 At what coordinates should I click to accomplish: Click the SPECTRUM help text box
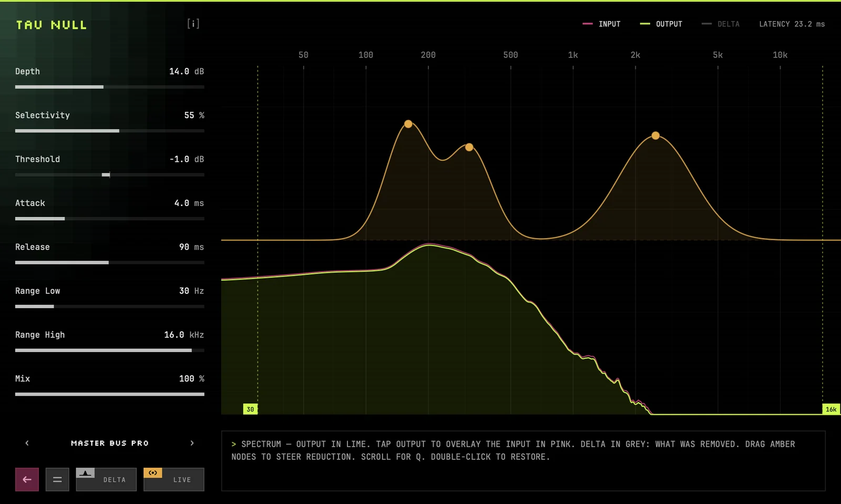coord(524,461)
